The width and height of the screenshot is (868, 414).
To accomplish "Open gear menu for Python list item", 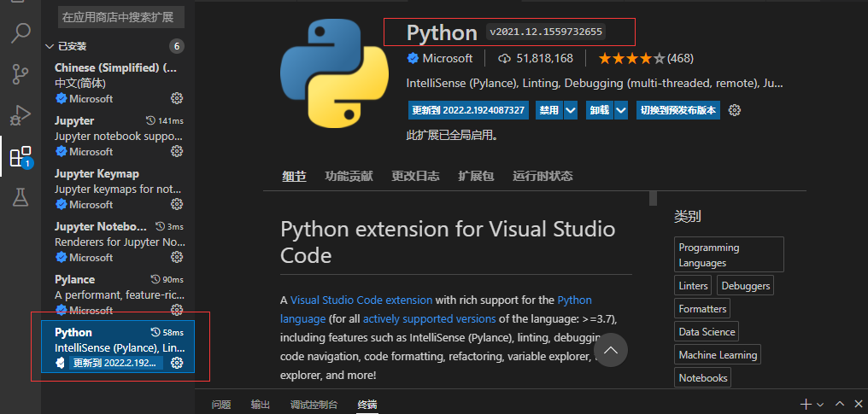I will [177, 363].
